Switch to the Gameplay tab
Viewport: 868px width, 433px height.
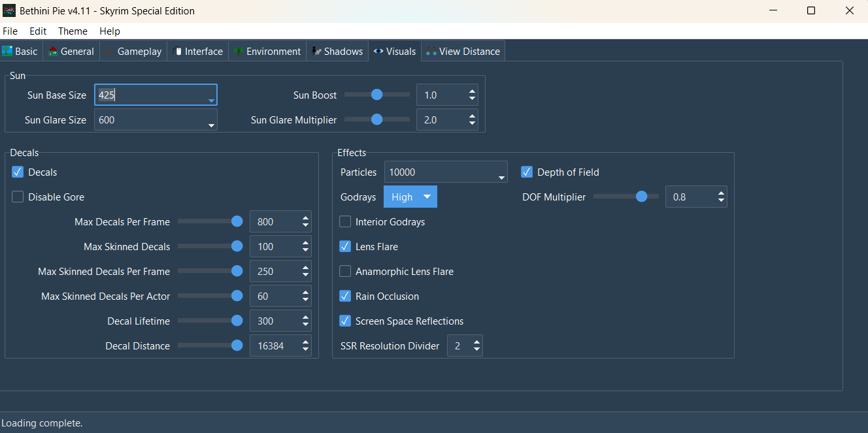coord(133,52)
